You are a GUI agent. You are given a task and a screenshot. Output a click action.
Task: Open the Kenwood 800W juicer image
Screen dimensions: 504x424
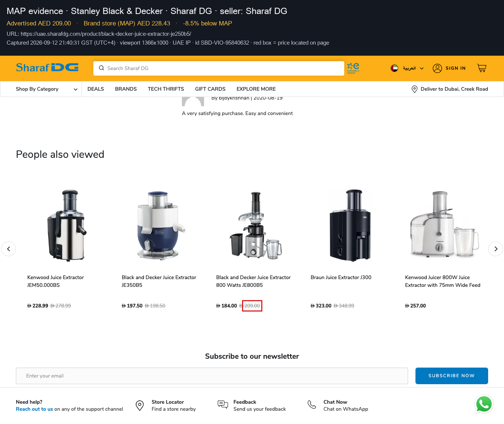tap(445, 225)
